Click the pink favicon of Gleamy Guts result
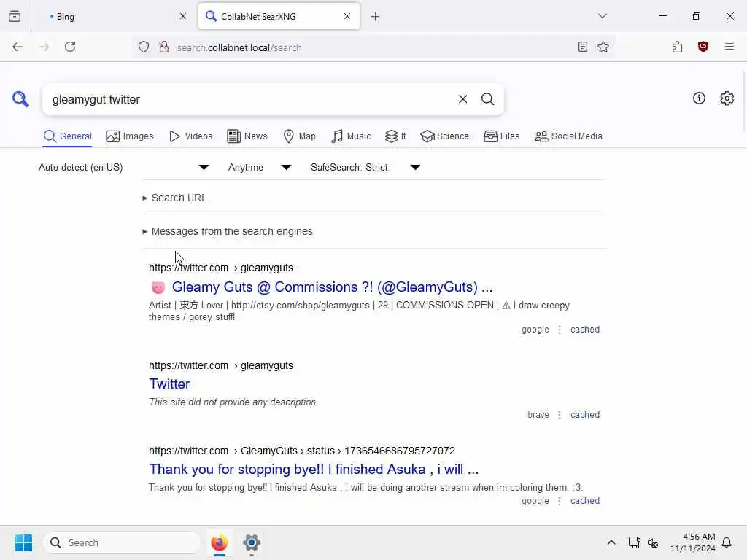The height and width of the screenshot is (560, 747). click(158, 287)
